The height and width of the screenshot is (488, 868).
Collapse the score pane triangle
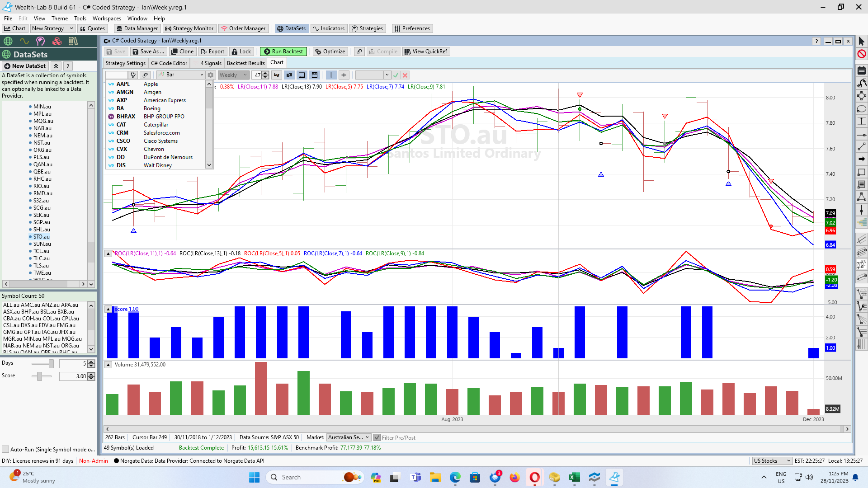click(108, 310)
